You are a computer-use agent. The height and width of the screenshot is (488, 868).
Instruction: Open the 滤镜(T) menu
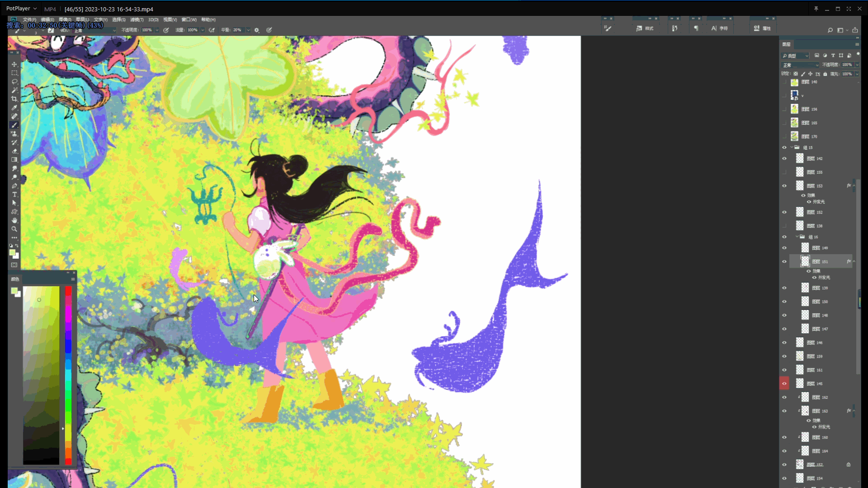(137, 20)
